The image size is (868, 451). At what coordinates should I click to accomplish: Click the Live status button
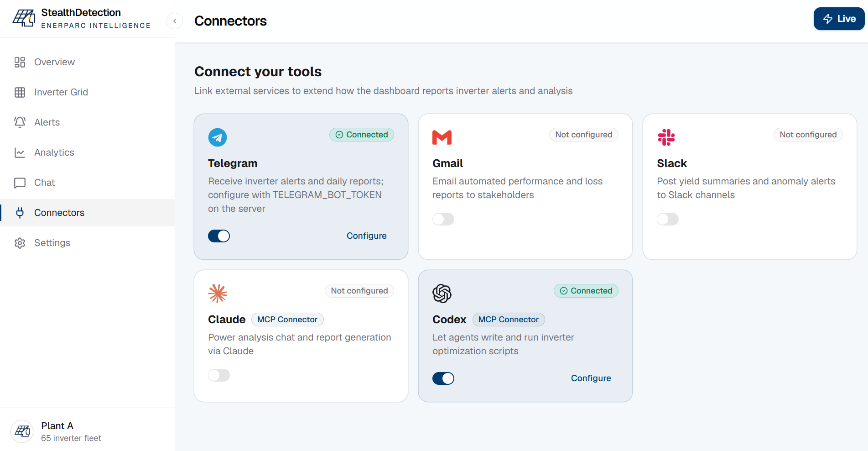tap(839, 19)
